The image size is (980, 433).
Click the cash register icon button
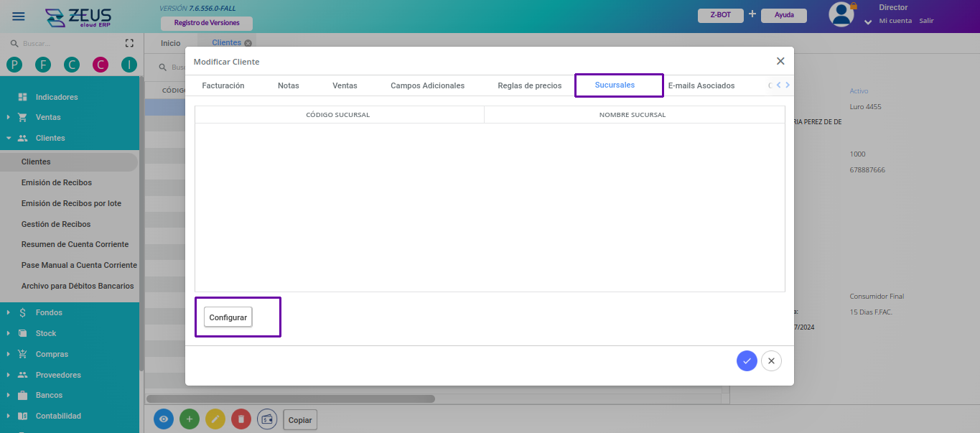(267, 419)
